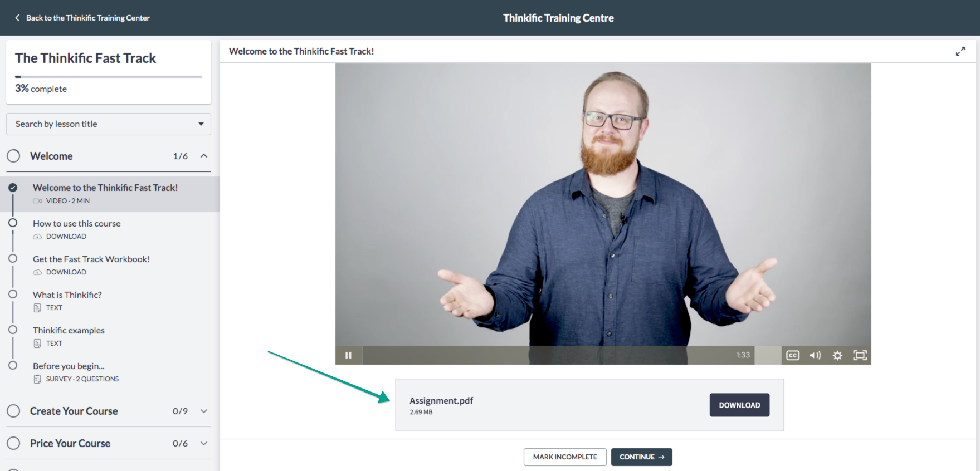The image size is (980, 471).
Task: Click circle marker for Get the Fast Track Workbook
Action: pyautogui.click(x=13, y=258)
